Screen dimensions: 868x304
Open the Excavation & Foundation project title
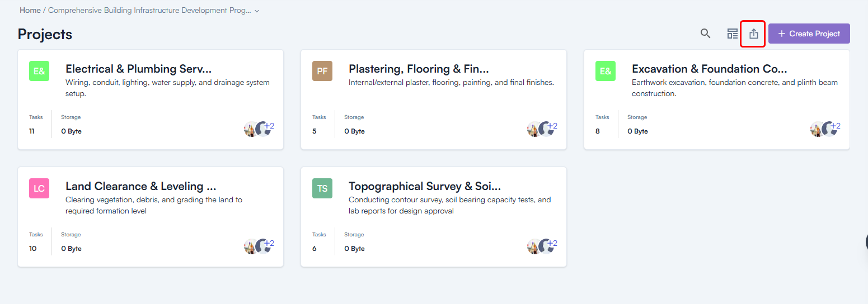click(x=709, y=69)
